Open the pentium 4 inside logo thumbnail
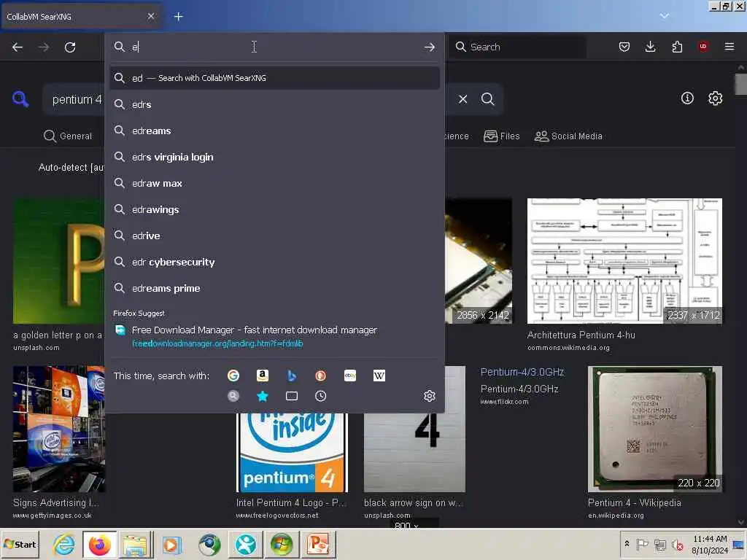747x560 pixels. click(x=292, y=452)
